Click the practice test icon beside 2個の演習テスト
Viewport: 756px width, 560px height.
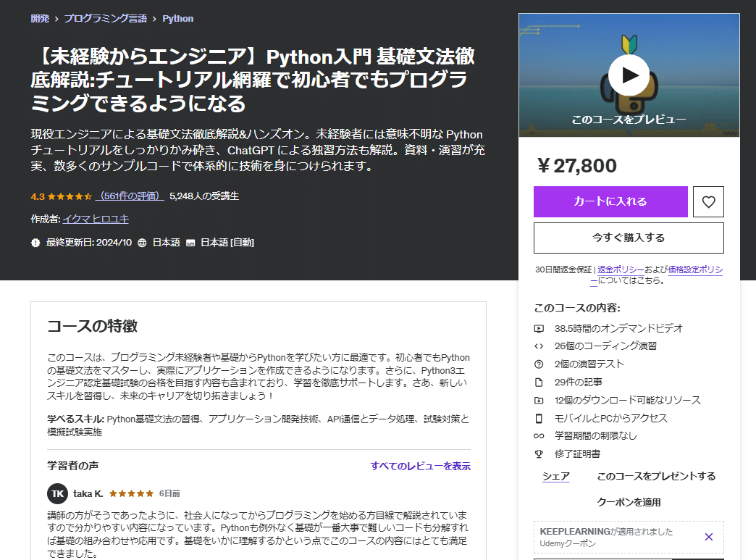(x=538, y=364)
